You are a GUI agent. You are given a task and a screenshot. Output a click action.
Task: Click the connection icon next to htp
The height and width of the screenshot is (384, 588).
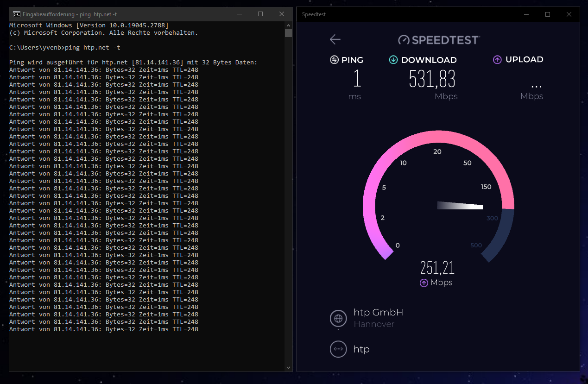click(x=338, y=349)
